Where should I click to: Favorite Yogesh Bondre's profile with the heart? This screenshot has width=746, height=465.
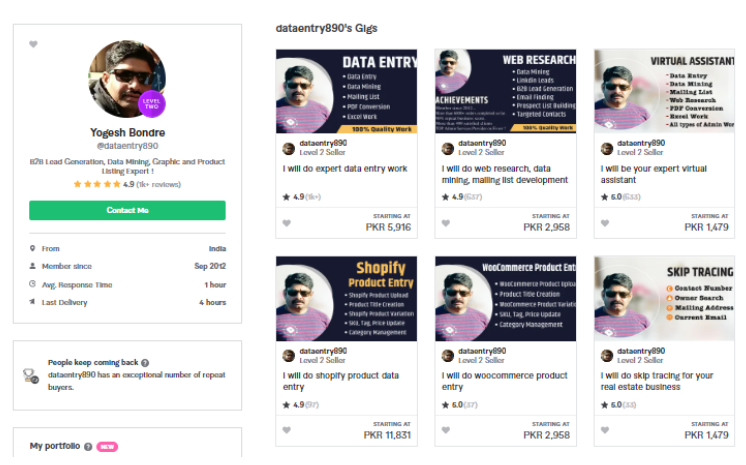(x=33, y=44)
